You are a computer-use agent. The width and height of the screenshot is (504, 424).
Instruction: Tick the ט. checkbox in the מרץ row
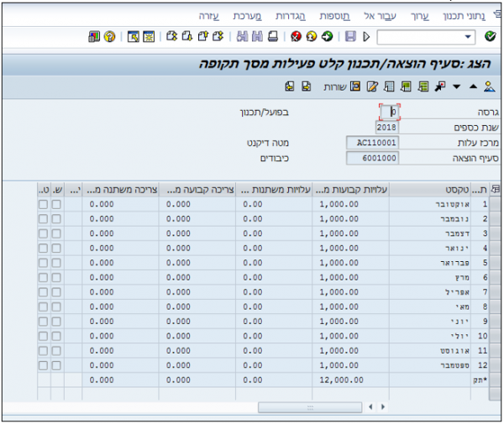[x=43, y=278]
